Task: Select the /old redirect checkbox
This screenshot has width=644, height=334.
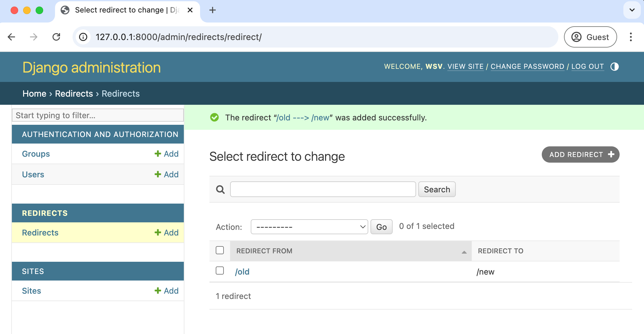Action: point(220,271)
